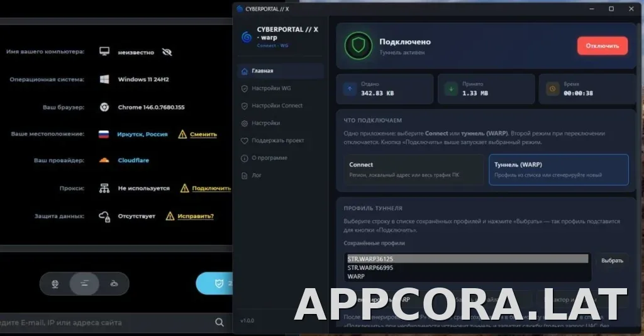Click the proxy network icon
Viewport: 644px width, 336px height.
click(104, 188)
